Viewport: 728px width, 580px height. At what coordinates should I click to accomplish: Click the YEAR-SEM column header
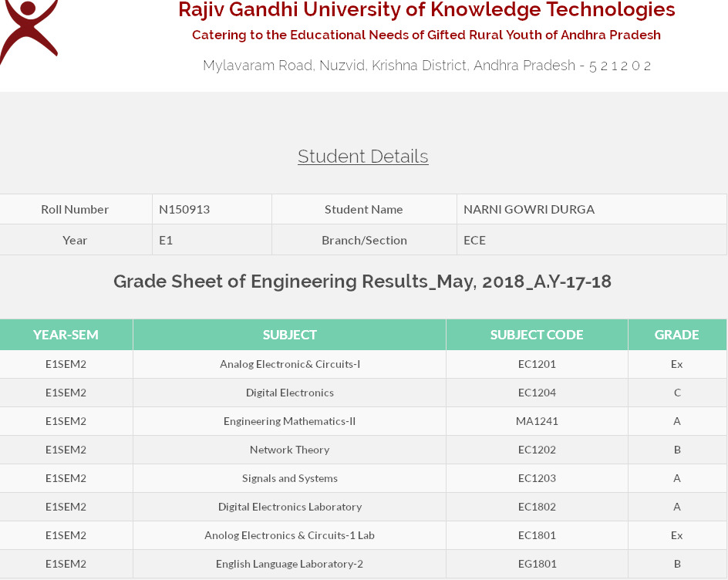coord(66,335)
